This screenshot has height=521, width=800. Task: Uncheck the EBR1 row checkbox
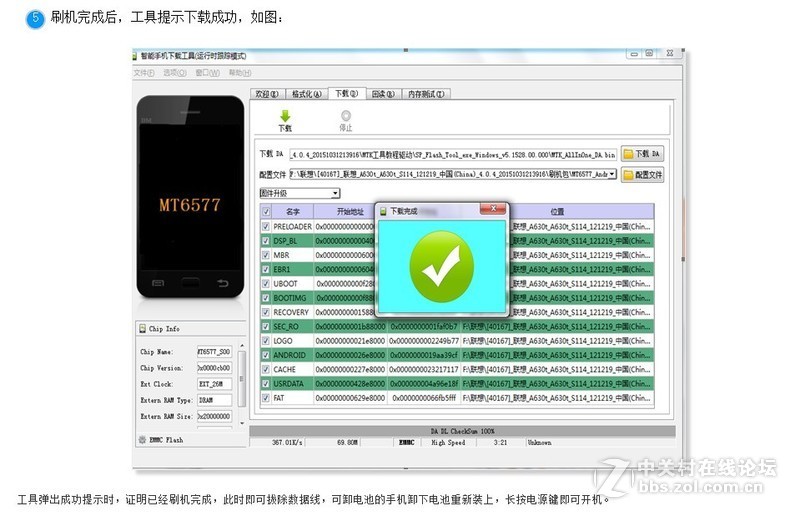[266, 269]
